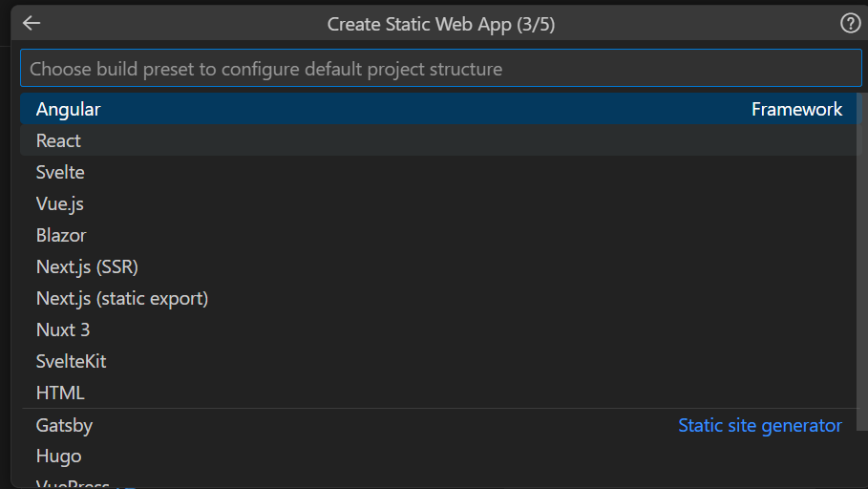Viewport: 868px width, 489px height.
Task: Choose the plain HTML preset
Action: click(60, 393)
